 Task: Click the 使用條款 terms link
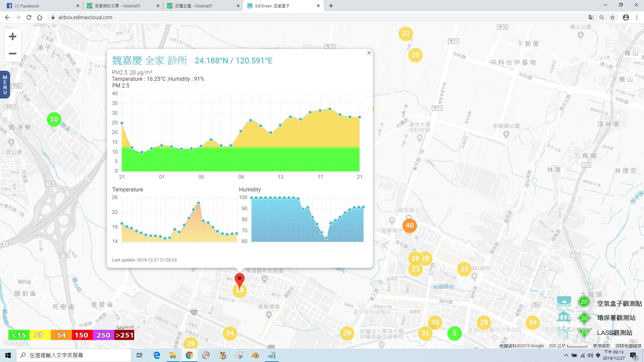coord(602,346)
